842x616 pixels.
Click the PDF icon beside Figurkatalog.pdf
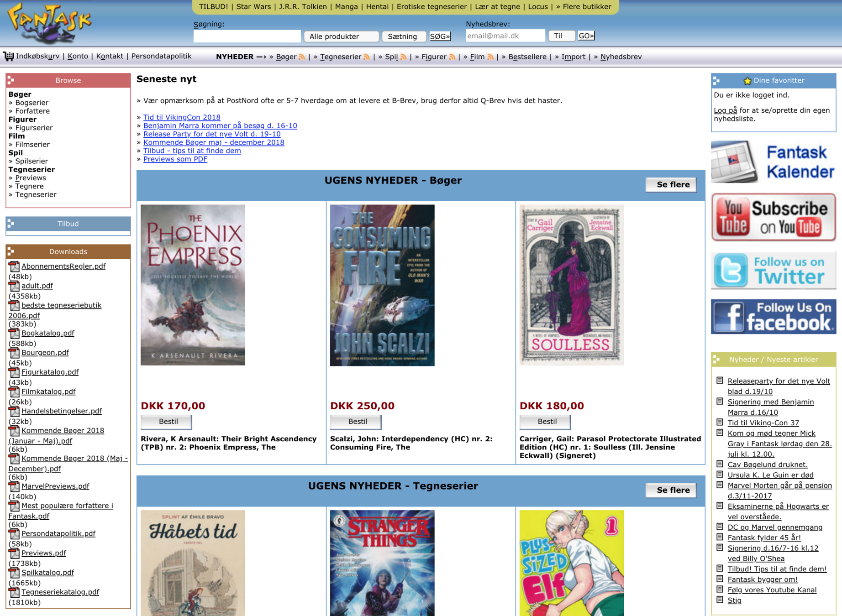click(14, 372)
